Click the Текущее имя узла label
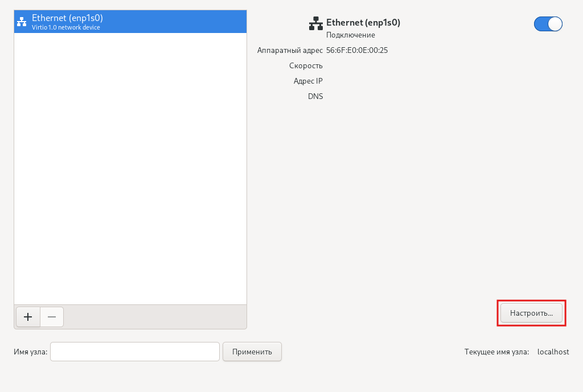This screenshot has height=392, width=583. pyautogui.click(x=496, y=352)
